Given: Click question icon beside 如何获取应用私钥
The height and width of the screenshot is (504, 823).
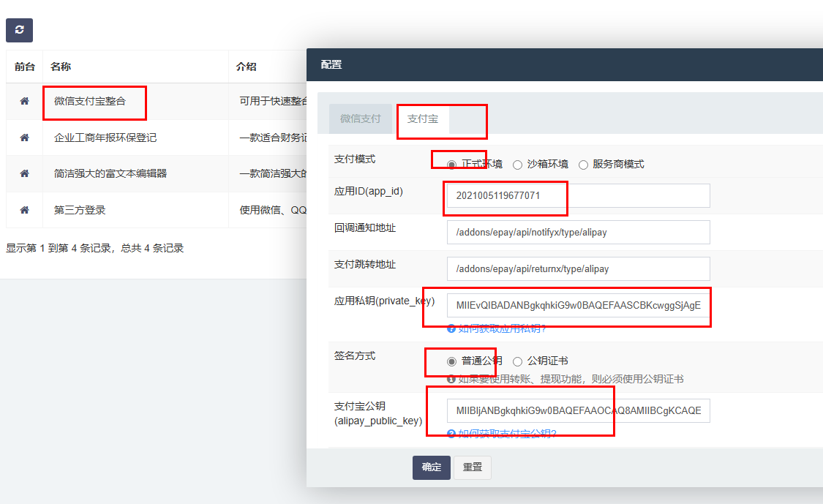Looking at the screenshot, I should coord(451,328).
